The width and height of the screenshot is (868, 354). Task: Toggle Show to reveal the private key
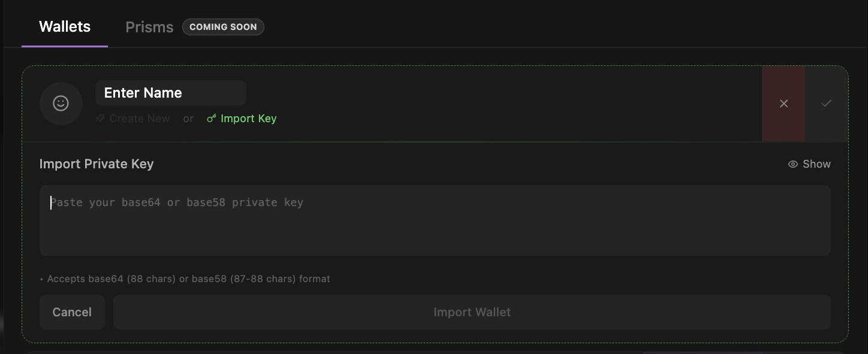(809, 164)
